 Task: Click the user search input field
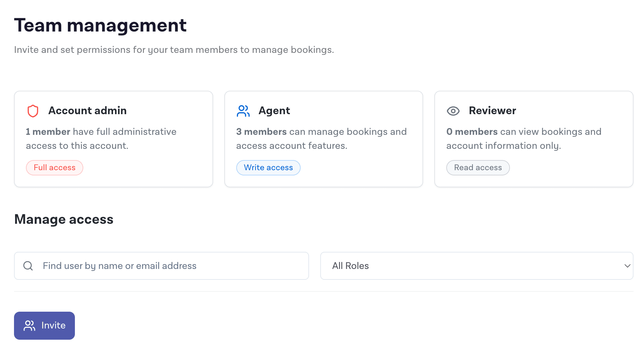[x=140, y=266]
